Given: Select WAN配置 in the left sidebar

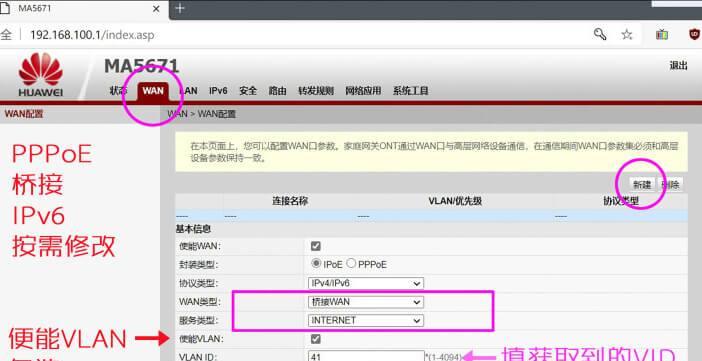Looking at the screenshot, I should click(x=24, y=114).
